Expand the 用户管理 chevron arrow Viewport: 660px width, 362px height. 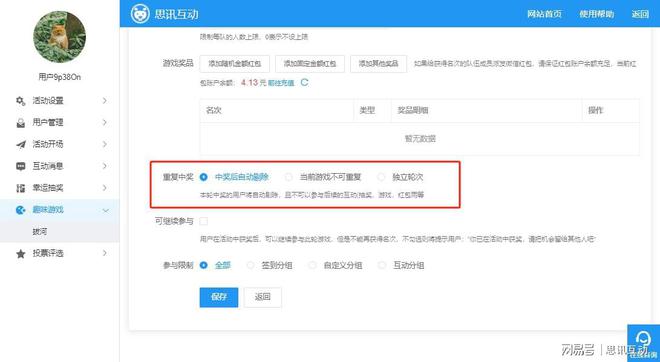(x=105, y=122)
